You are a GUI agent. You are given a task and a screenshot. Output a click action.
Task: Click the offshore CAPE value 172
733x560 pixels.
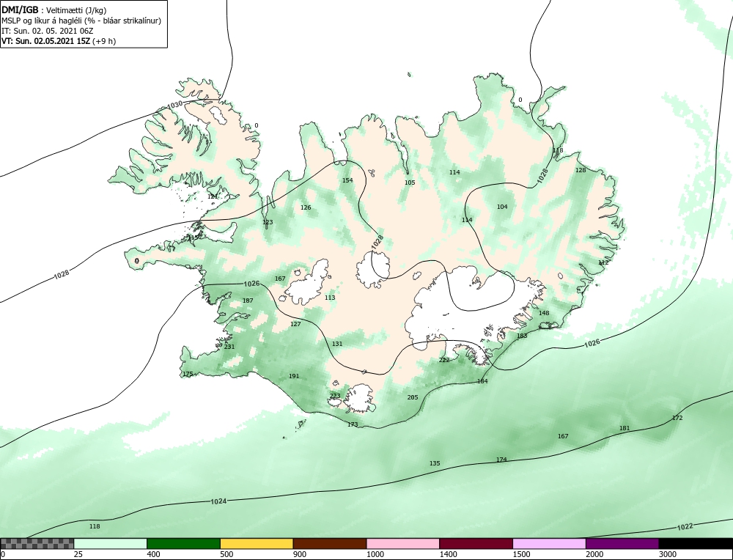tap(677, 418)
